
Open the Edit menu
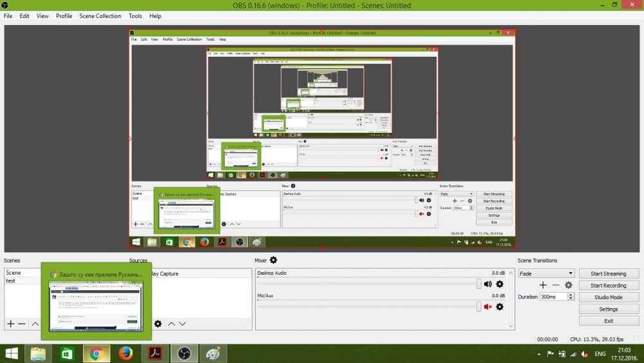24,16
